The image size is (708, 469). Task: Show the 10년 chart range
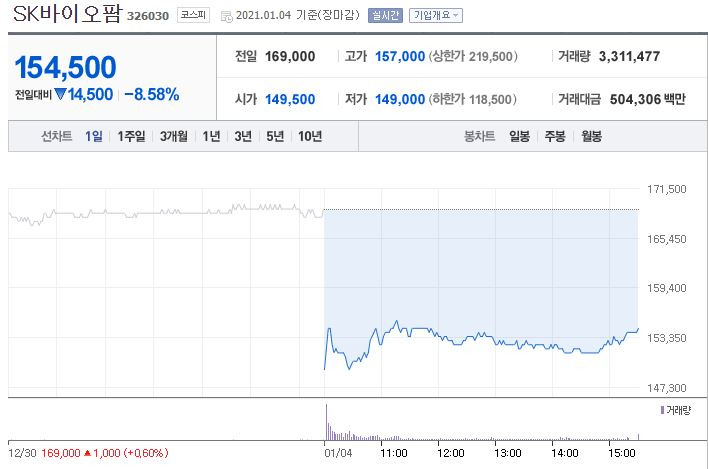pyautogui.click(x=310, y=136)
